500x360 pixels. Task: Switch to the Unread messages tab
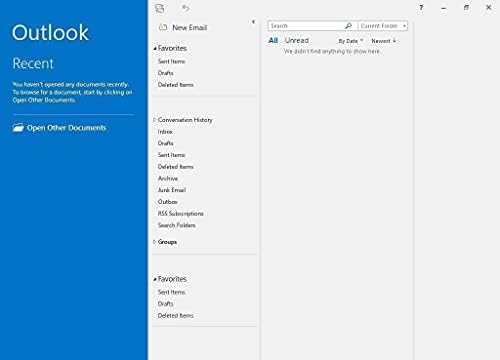tap(297, 40)
